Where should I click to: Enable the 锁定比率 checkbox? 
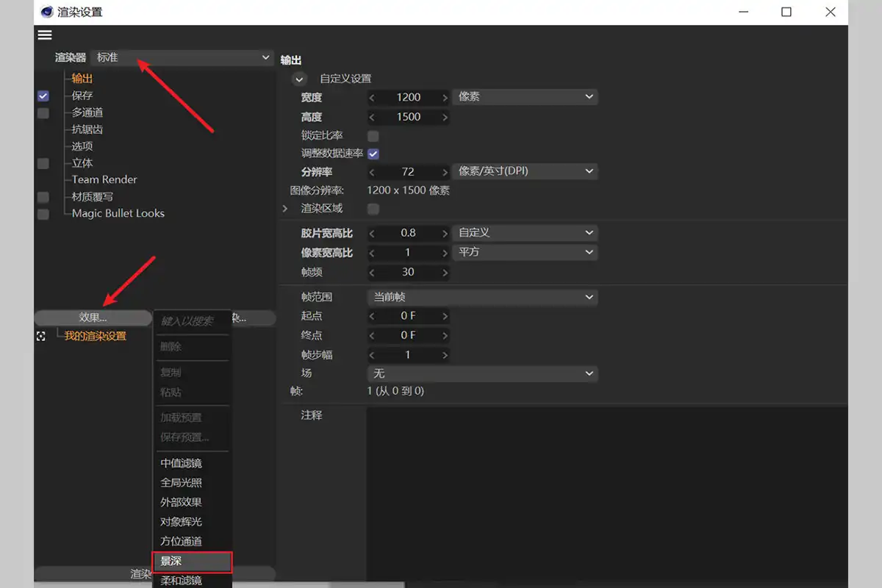point(373,136)
